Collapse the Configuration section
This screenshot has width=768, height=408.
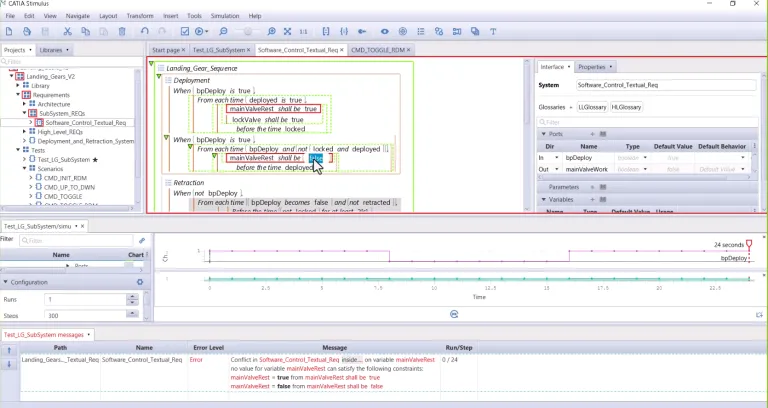pos(5,282)
